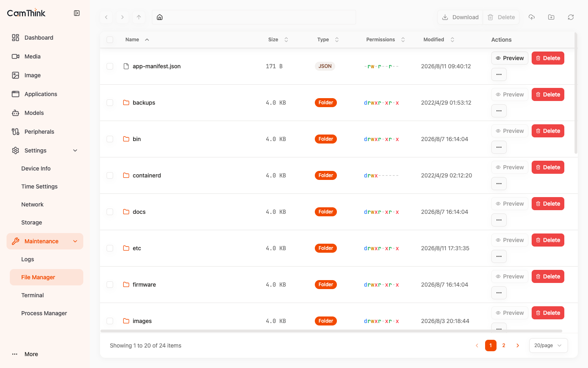Viewport: 588px width, 368px height.
Task: Sort by Size column arrows
Action: 286,40
